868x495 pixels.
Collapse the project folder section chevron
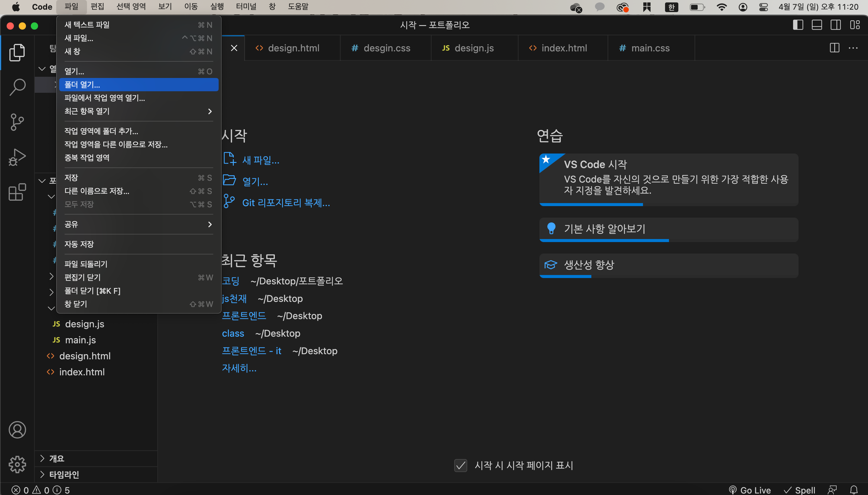click(42, 180)
